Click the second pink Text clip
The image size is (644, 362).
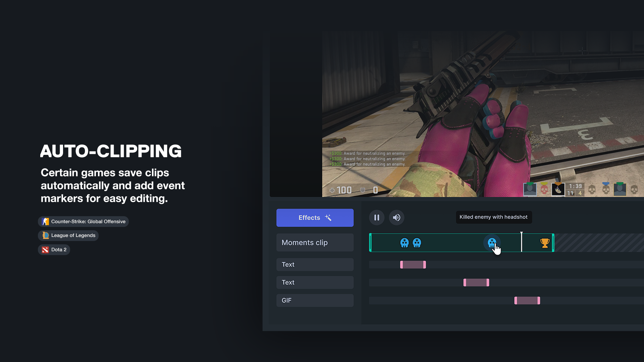(476, 282)
